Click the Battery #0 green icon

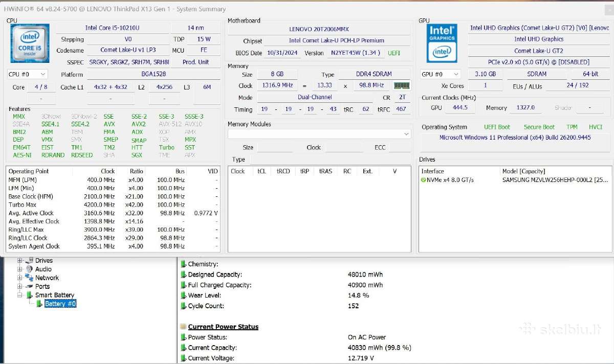(x=39, y=304)
